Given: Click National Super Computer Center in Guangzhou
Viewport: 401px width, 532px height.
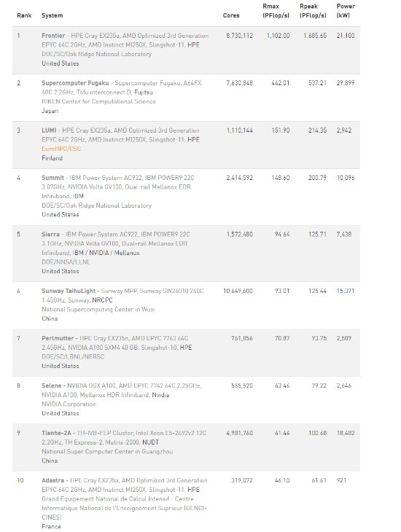Looking at the screenshot, I should [107, 452].
